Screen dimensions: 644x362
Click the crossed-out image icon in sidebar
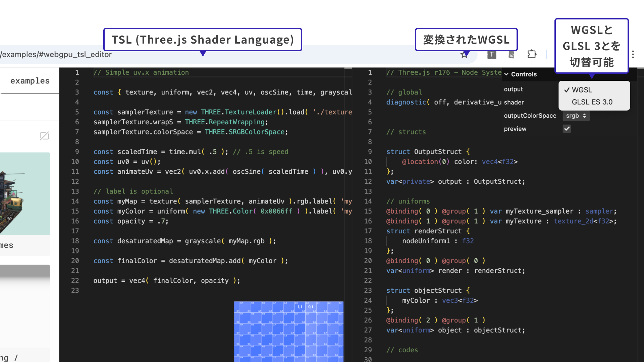click(44, 136)
